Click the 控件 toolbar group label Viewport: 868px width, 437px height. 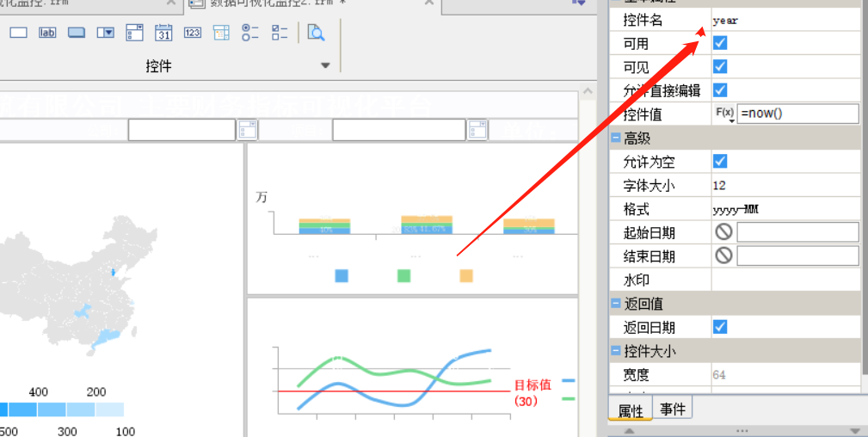point(158,66)
